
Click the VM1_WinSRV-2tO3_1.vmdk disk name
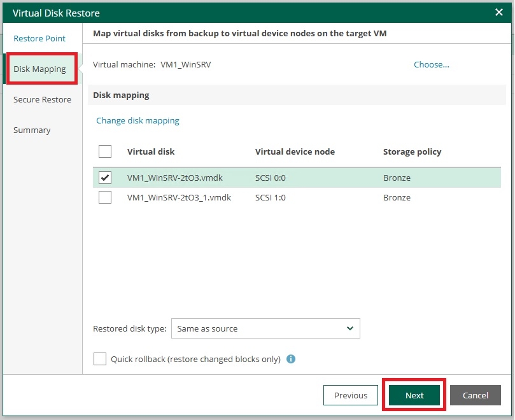pos(179,197)
